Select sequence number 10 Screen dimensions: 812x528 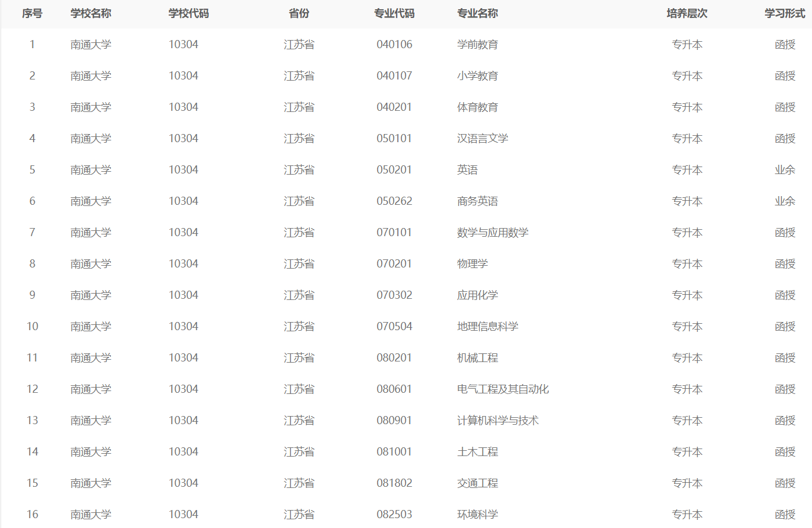pos(32,327)
